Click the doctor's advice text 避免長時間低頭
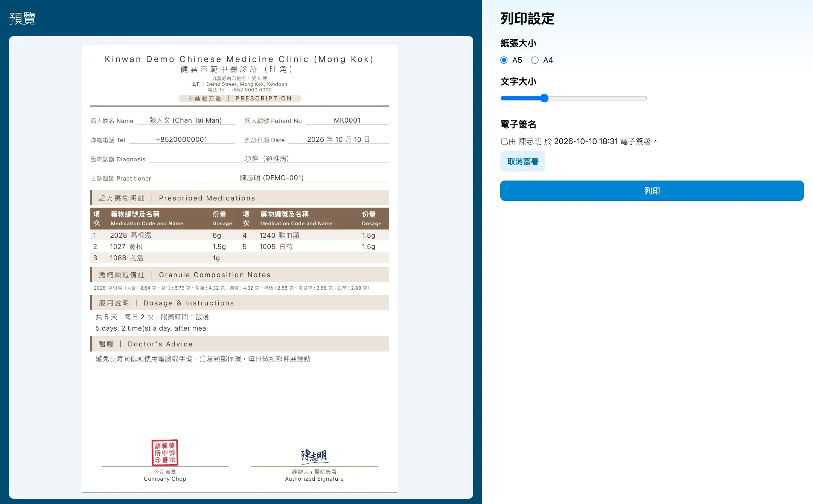 [203, 359]
